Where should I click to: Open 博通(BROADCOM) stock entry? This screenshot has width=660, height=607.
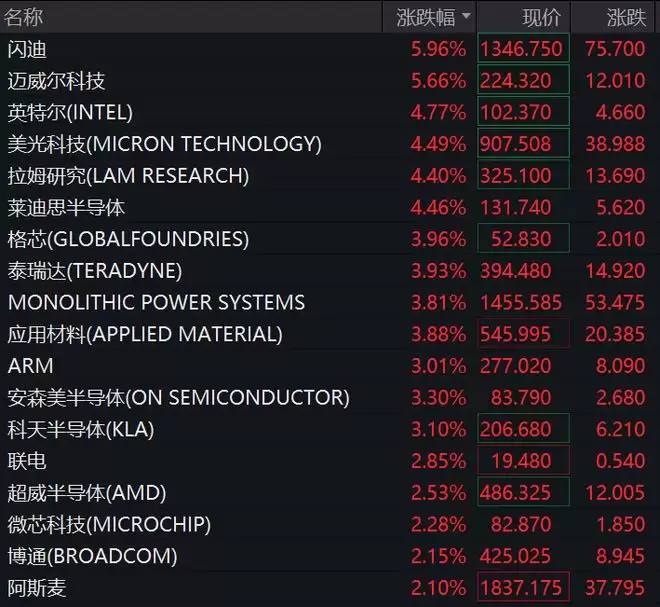330,556
